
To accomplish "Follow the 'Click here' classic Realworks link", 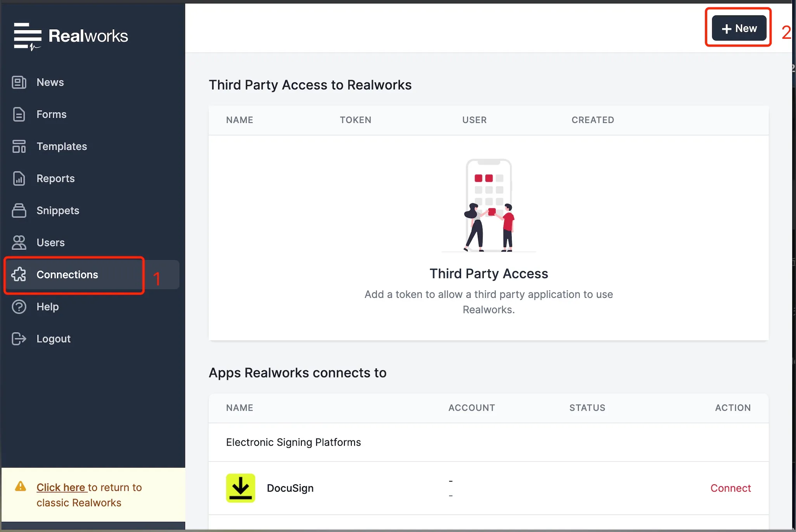I will tap(61, 487).
